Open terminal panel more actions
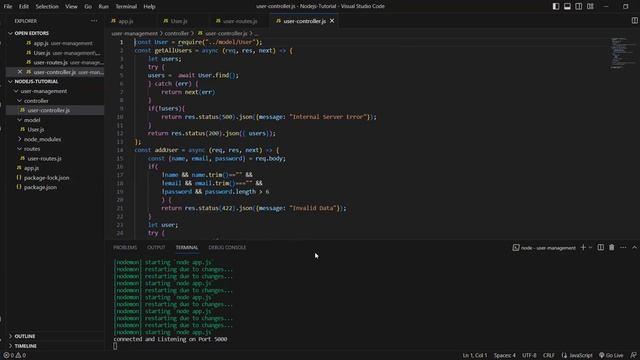The height and width of the screenshot is (360, 640). 623,247
